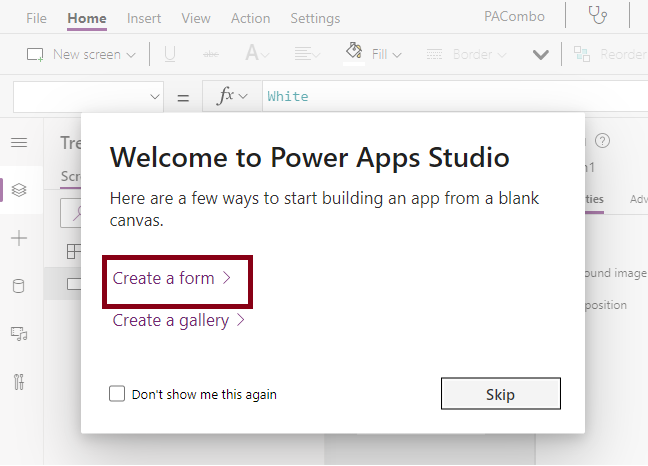Expand the hamburger navigation menu
The width and height of the screenshot is (648, 466).
click(x=19, y=143)
